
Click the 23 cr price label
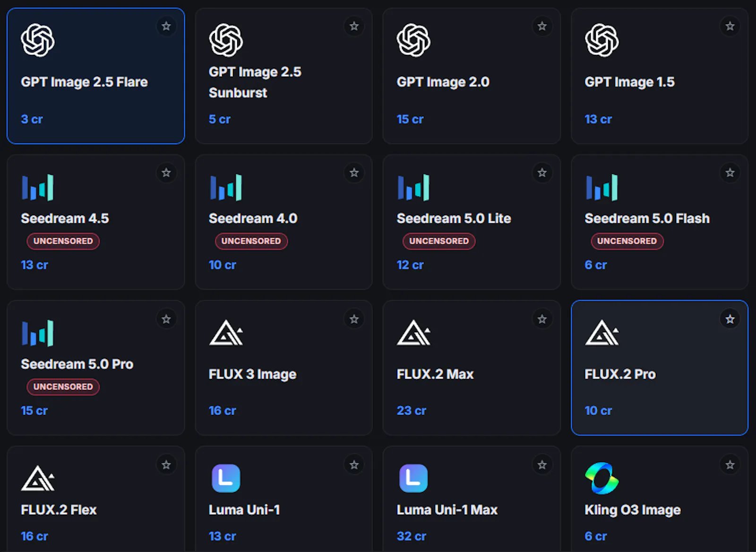411,411
